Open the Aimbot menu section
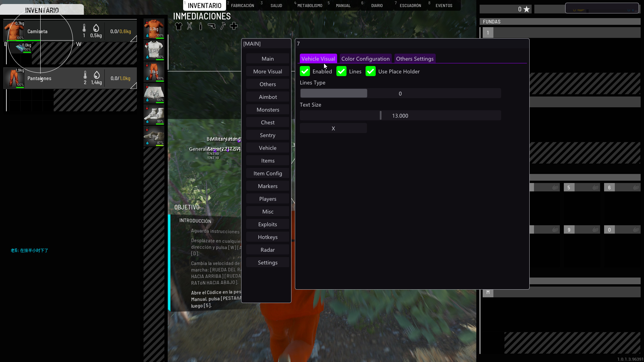 (x=268, y=97)
